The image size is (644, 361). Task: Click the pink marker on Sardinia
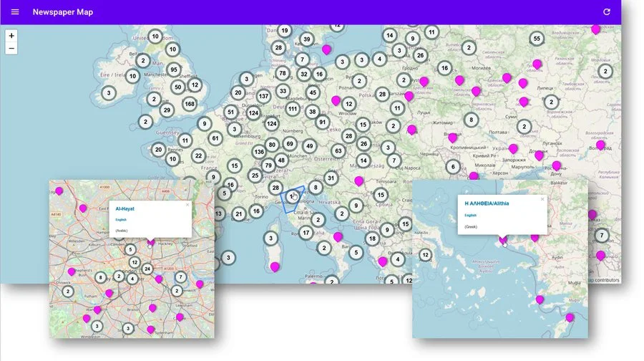coord(275,267)
